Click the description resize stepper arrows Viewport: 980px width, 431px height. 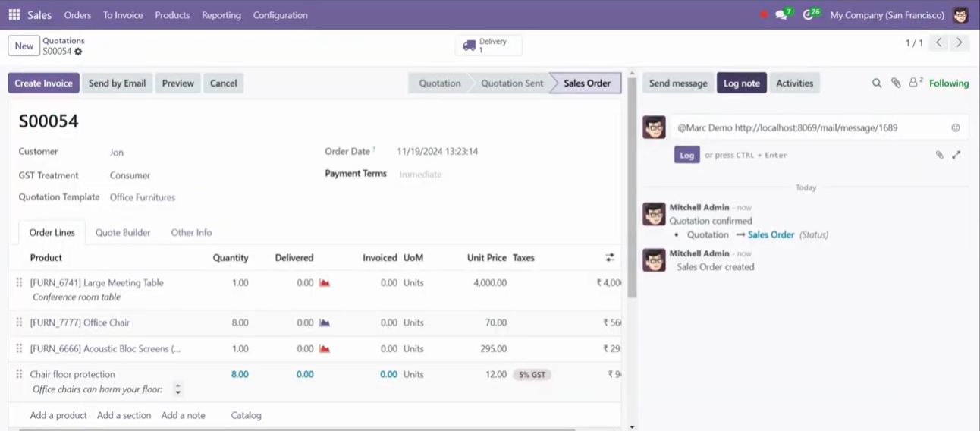coord(178,389)
